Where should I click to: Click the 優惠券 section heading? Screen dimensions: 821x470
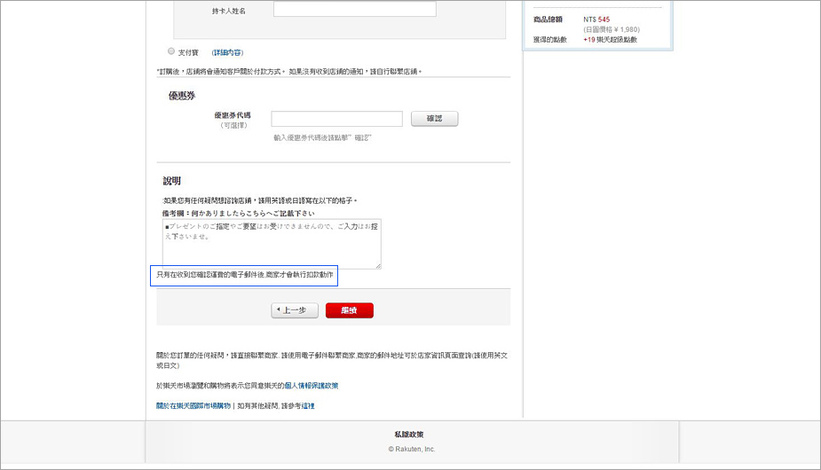[x=181, y=95]
